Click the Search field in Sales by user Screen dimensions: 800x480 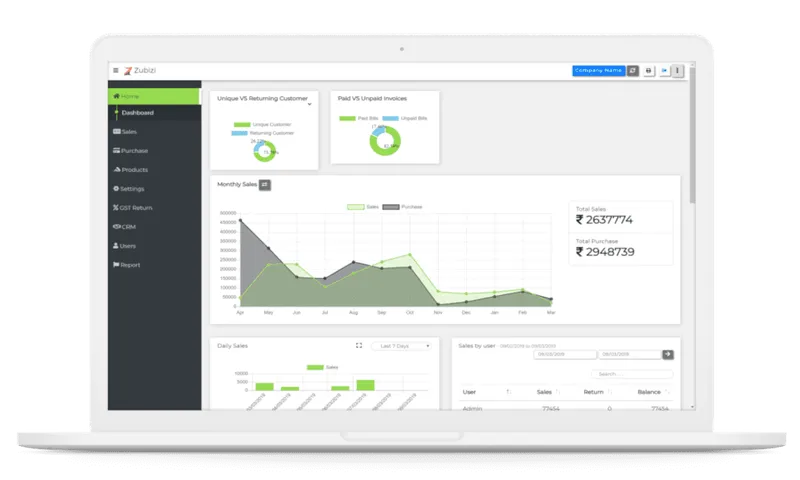coord(632,374)
